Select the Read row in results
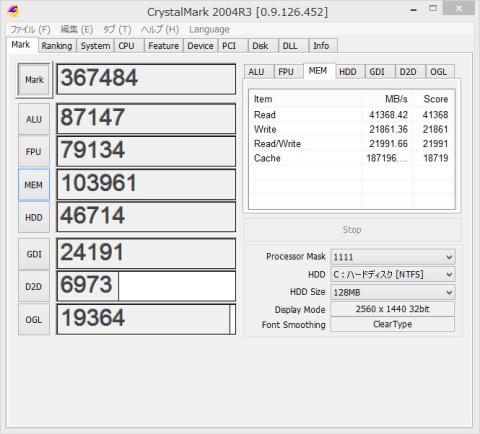Viewport: 480px width, 434px height. 351,115
